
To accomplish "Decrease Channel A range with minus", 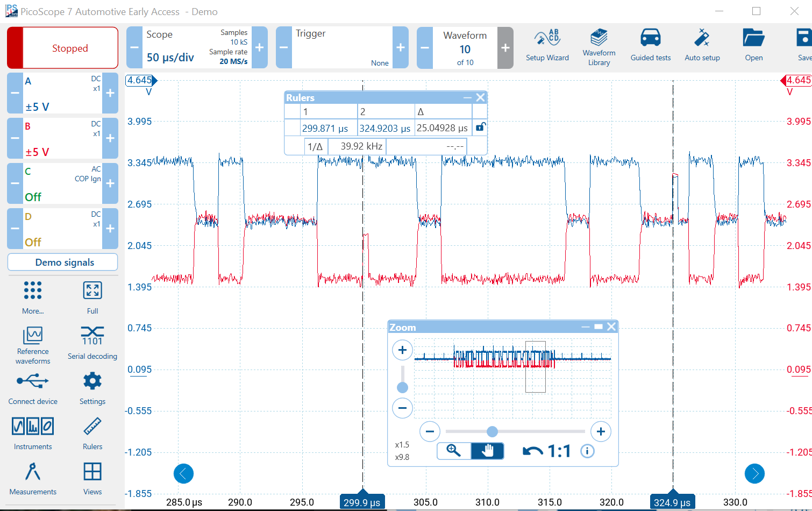I will point(15,93).
